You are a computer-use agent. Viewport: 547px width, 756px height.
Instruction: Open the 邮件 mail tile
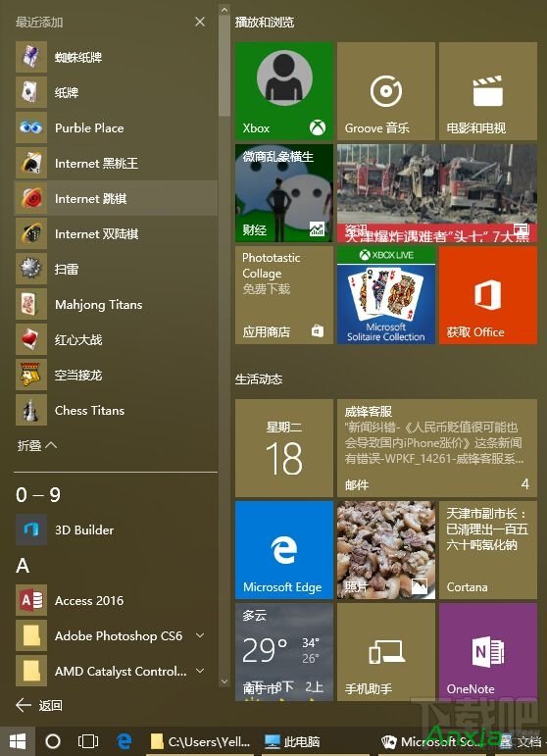point(437,448)
